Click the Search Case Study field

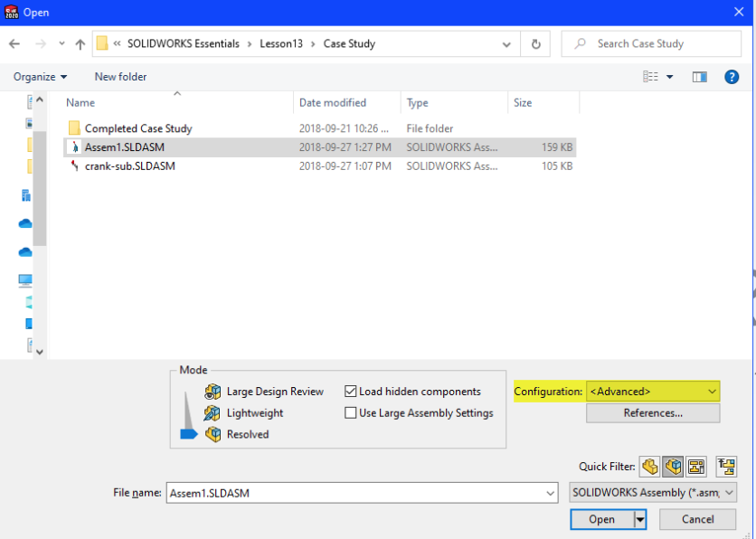651,44
